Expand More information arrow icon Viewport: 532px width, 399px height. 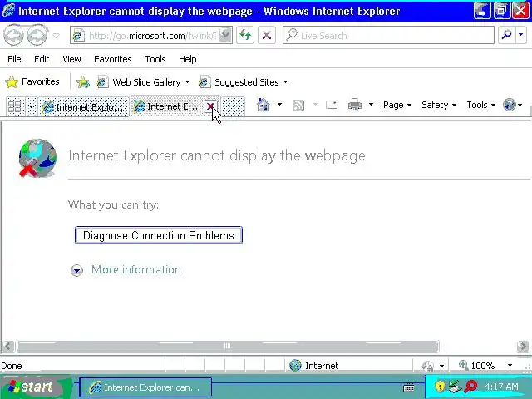pyautogui.click(x=77, y=270)
